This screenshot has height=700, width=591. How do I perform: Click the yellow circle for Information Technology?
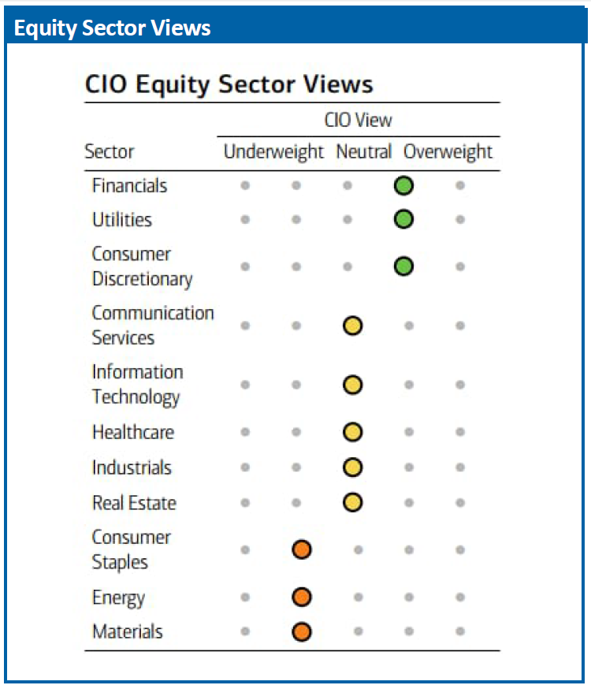[x=352, y=385]
